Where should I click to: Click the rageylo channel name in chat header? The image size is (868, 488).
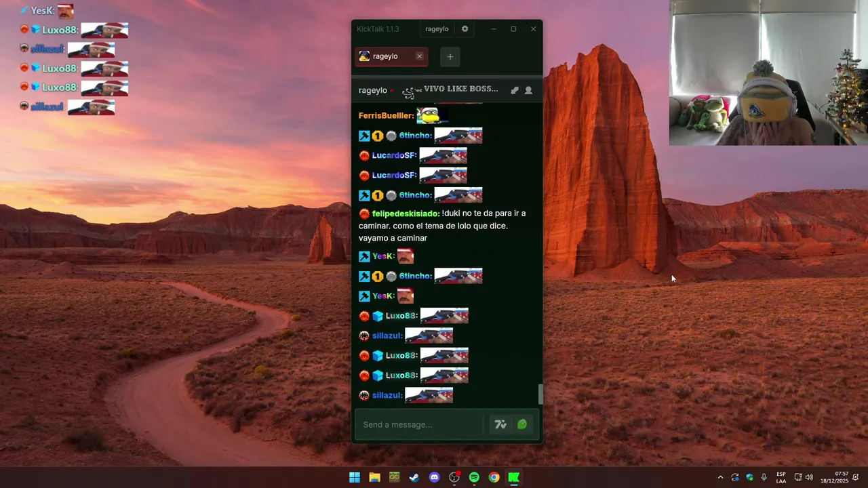point(373,90)
